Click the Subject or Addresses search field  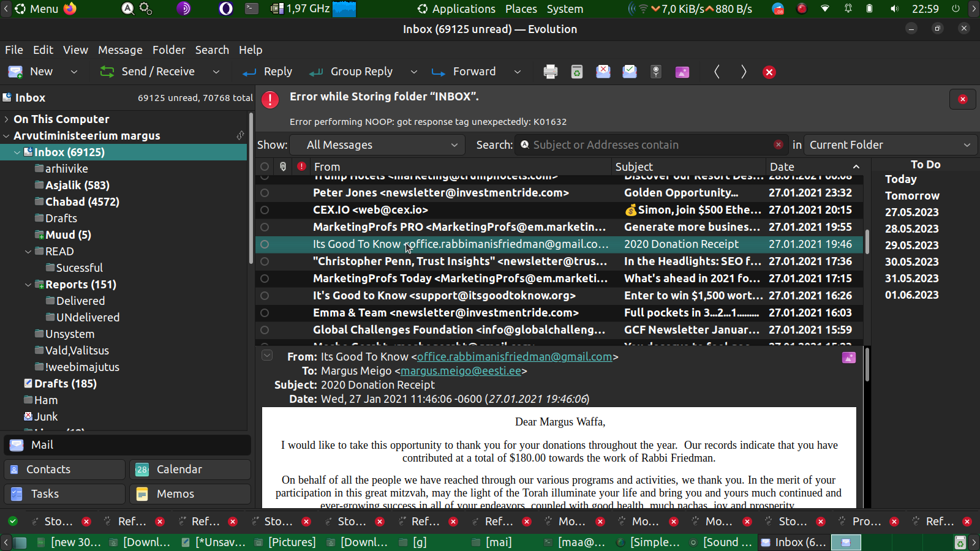[649, 145]
